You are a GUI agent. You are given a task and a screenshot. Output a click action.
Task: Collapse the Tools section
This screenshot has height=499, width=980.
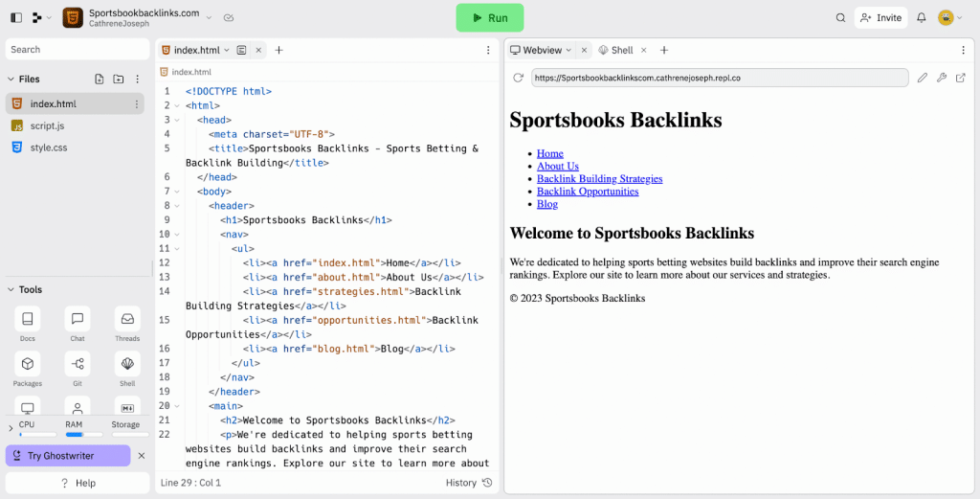(x=11, y=289)
